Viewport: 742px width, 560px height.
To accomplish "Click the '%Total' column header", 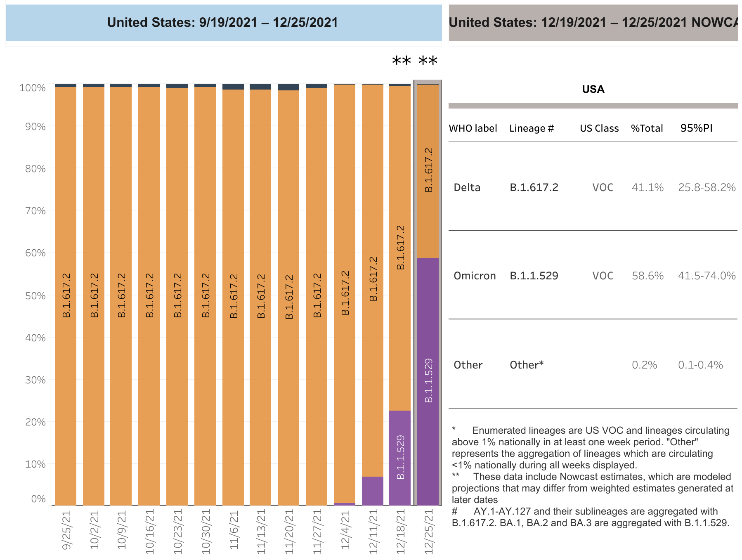I will [647, 128].
